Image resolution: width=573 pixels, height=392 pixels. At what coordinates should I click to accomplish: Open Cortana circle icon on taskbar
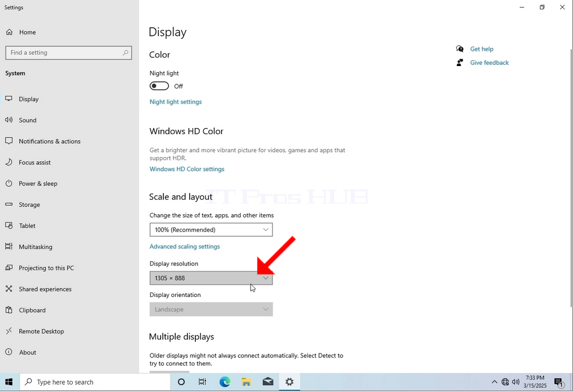pyautogui.click(x=181, y=382)
